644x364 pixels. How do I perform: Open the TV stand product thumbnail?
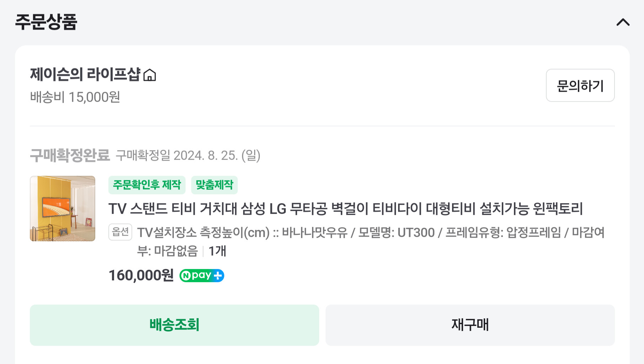(x=63, y=209)
